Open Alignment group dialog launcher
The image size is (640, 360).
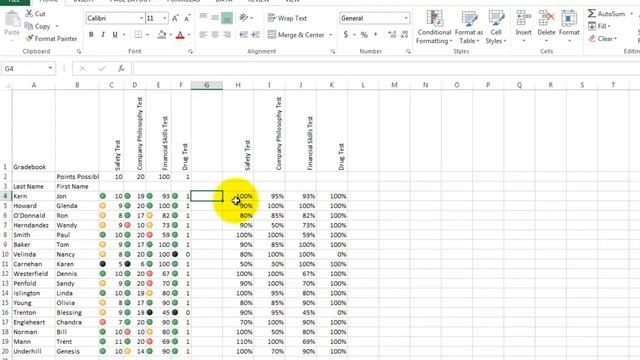pyautogui.click(x=333, y=51)
